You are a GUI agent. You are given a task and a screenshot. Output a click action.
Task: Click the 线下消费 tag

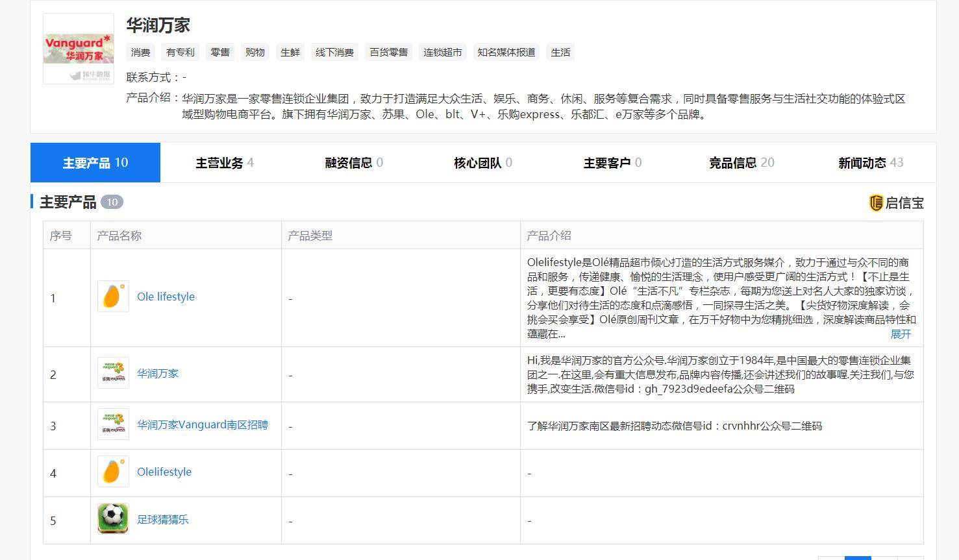coord(334,53)
